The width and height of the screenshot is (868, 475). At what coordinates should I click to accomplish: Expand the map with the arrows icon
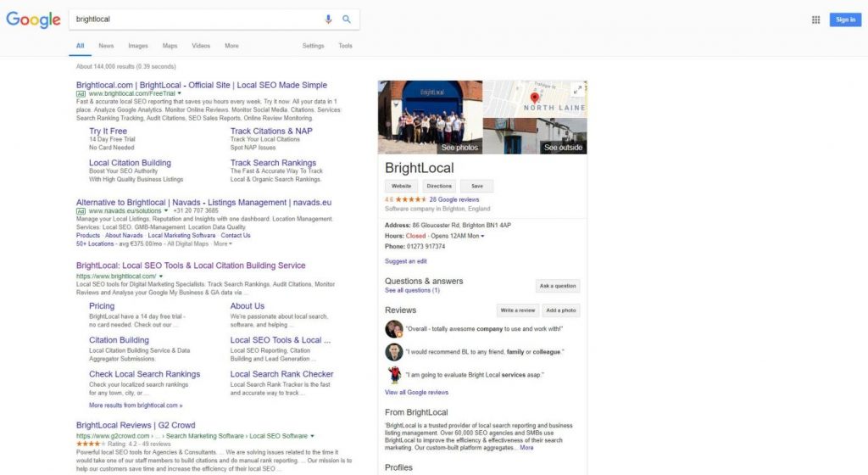[x=577, y=89]
